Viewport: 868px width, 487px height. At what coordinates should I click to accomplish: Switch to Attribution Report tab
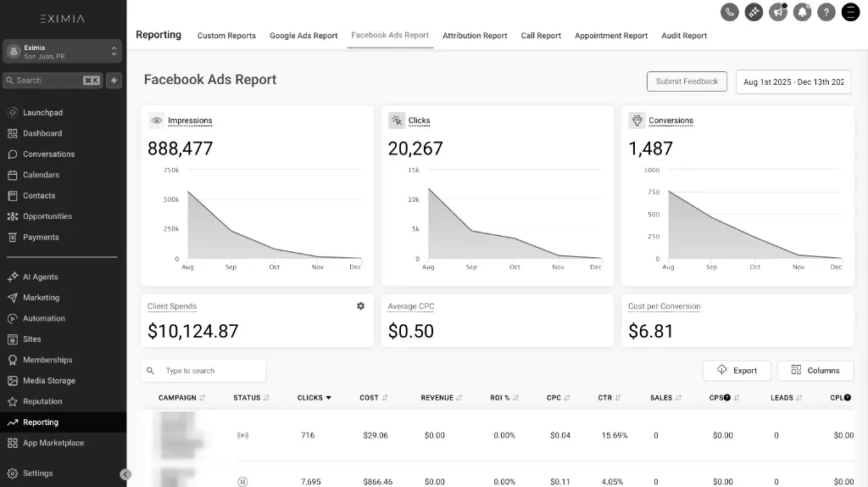click(x=475, y=36)
